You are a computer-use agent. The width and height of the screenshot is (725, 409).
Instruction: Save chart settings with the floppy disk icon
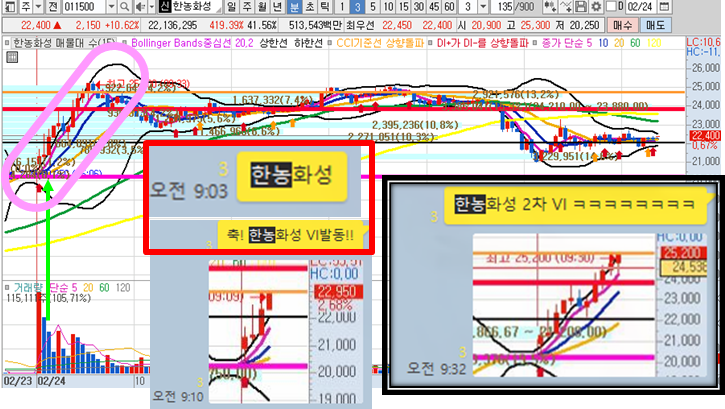click(x=581, y=6)
